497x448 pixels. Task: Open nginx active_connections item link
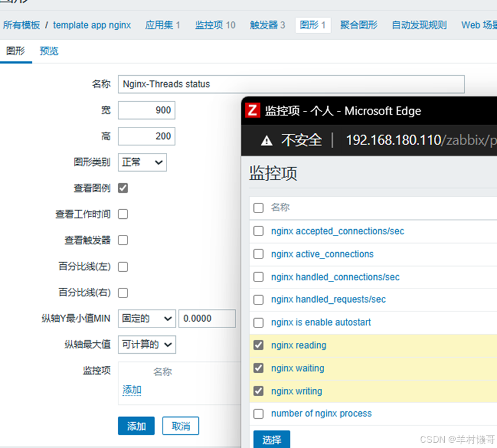pyautogui.click(x=322, y=254)
